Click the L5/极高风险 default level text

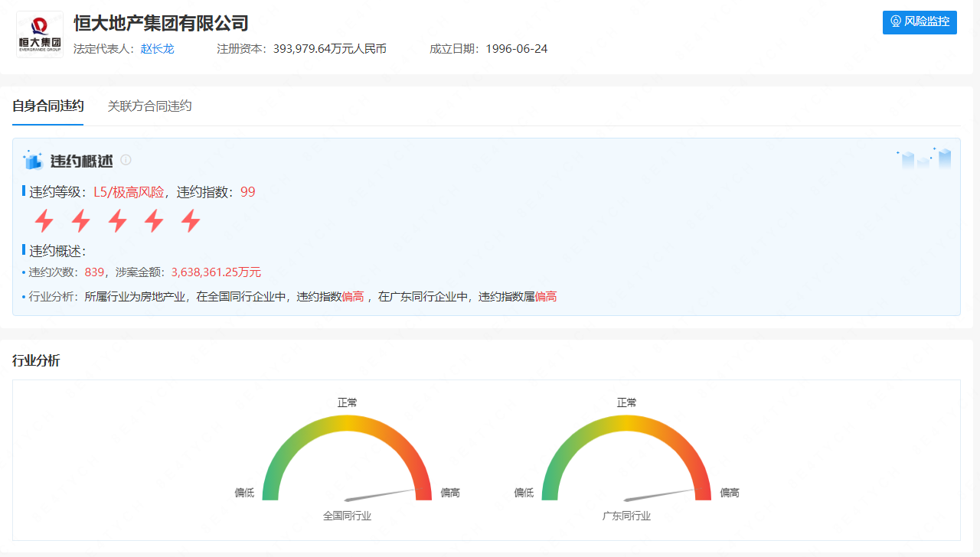coord(128,192)
